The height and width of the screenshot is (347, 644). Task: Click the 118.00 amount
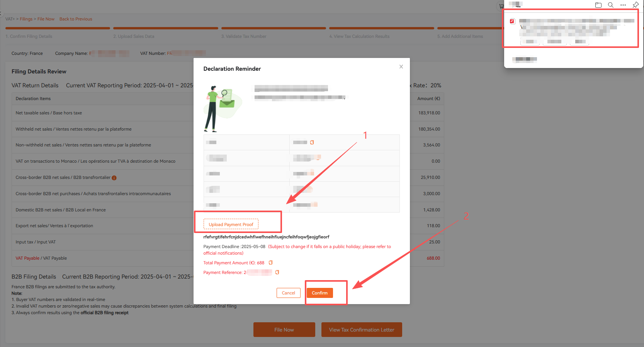click(x=433, y=226)
